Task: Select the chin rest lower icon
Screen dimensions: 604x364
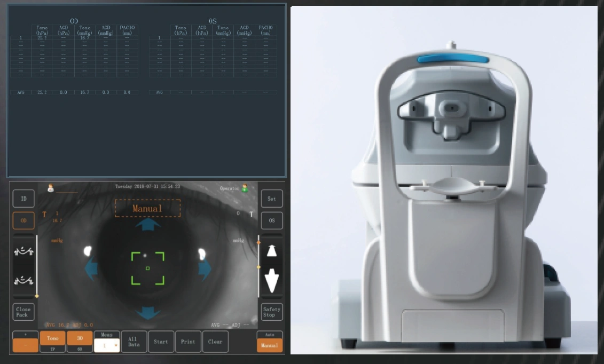Action: coord(23,282)
